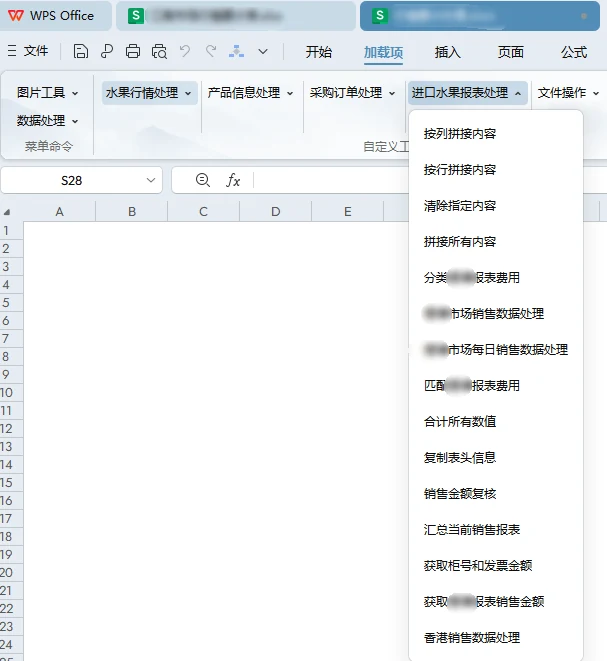Click the green S icon on the active document tab
Viewport: 607px width, 661px height.
[380, 16]
